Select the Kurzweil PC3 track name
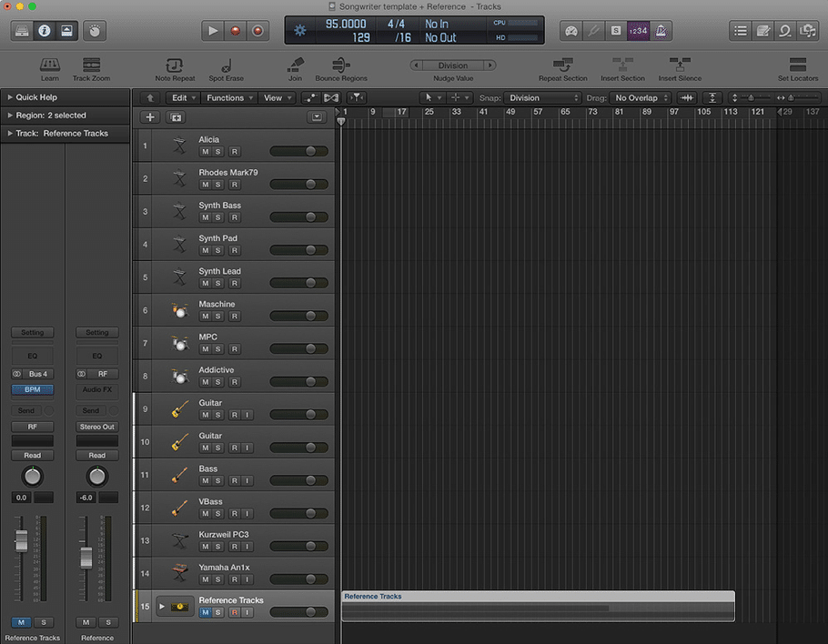This screenshot has height=644, width=828. (x=223, y=534)
